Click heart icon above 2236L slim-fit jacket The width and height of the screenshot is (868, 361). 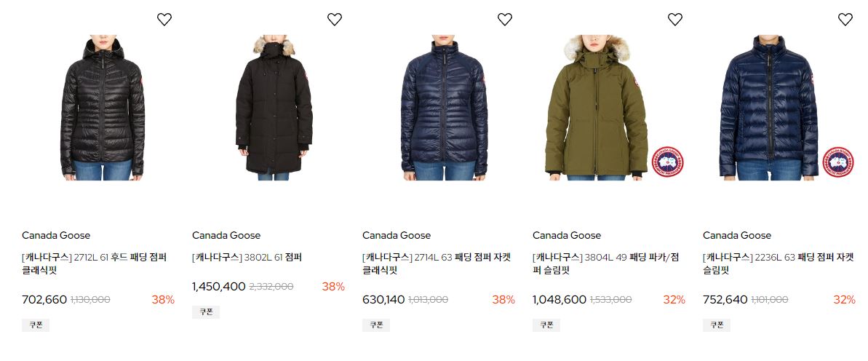(x=845, y=20)
